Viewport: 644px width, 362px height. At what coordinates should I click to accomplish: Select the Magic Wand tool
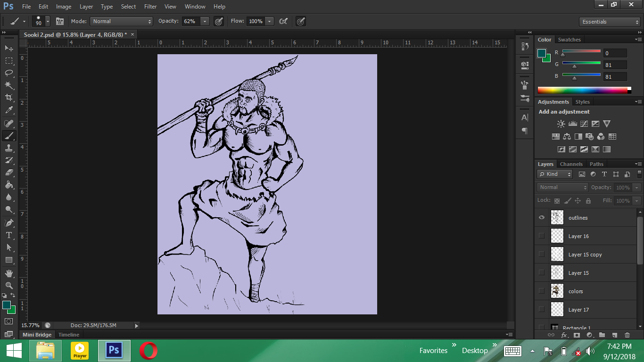pyautogui.click(x=9, y=85)
